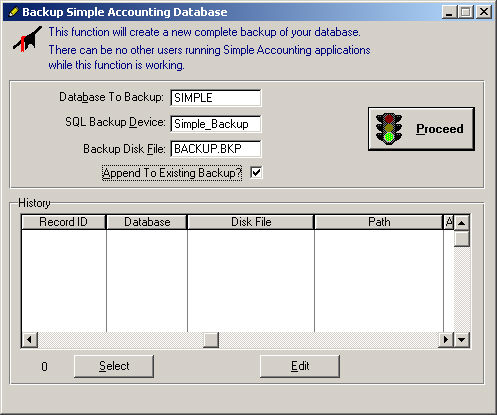Click the dog icon beside the description

tap(27, 39)
